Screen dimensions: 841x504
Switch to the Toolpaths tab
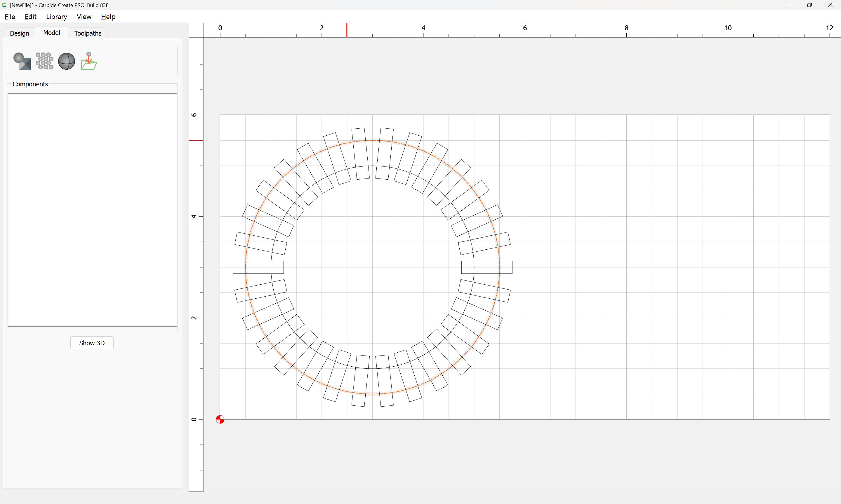[x=88, y=33]
